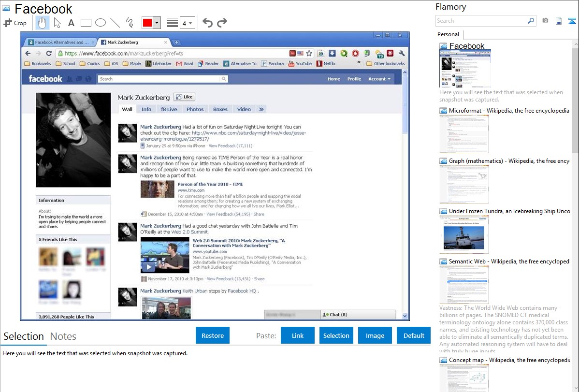Open the color picker dropdown arrow
This screenshot has height=392, width=579.
coord(157,23)
